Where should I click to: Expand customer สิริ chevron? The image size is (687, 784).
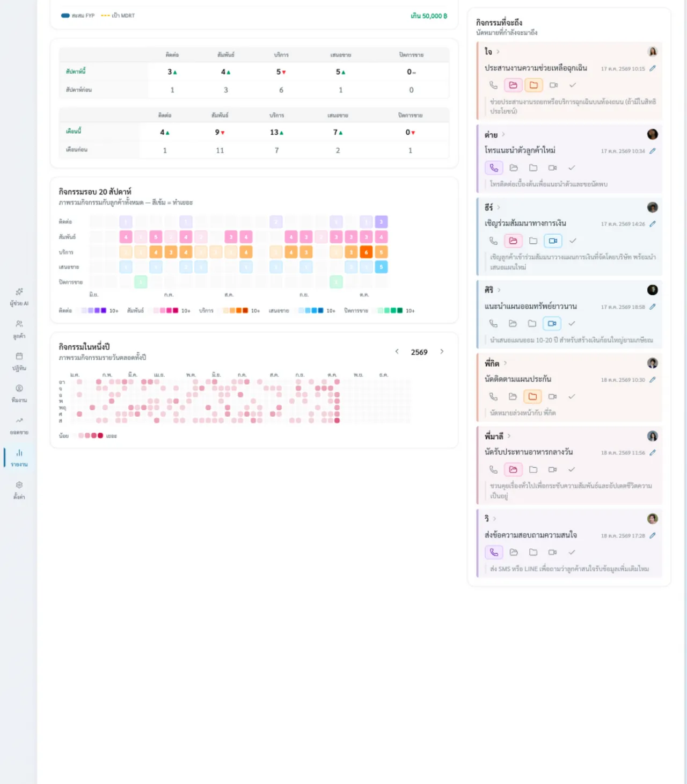[x=499, y=290]
